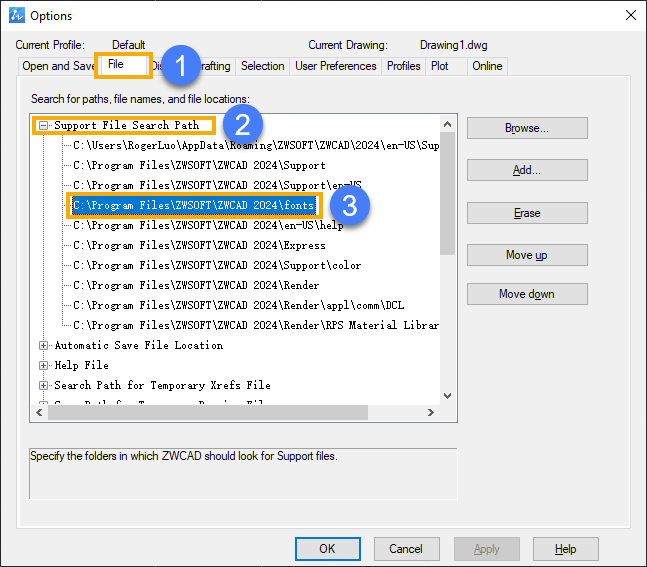
Task: Click the Move up button
Action: pos(527,255)
